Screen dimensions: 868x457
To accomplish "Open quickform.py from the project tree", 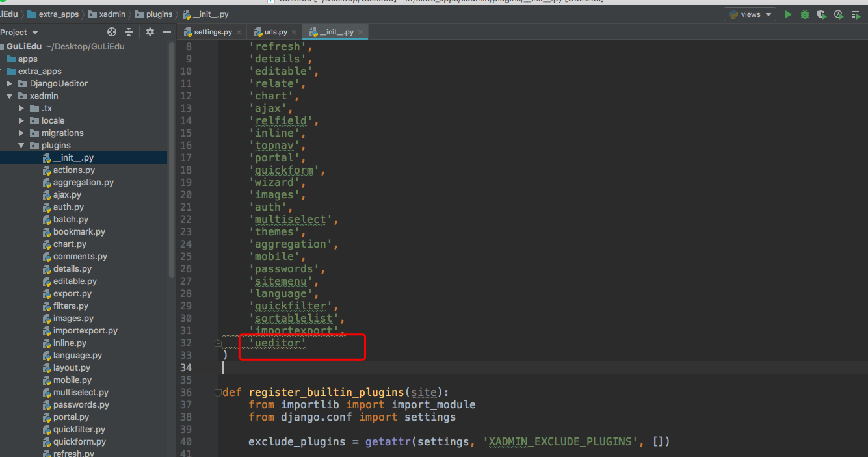I will [79, 441].
